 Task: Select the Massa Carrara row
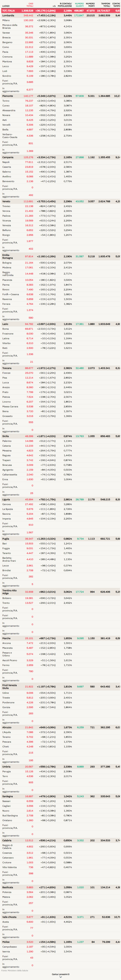[x=61, y=406]
